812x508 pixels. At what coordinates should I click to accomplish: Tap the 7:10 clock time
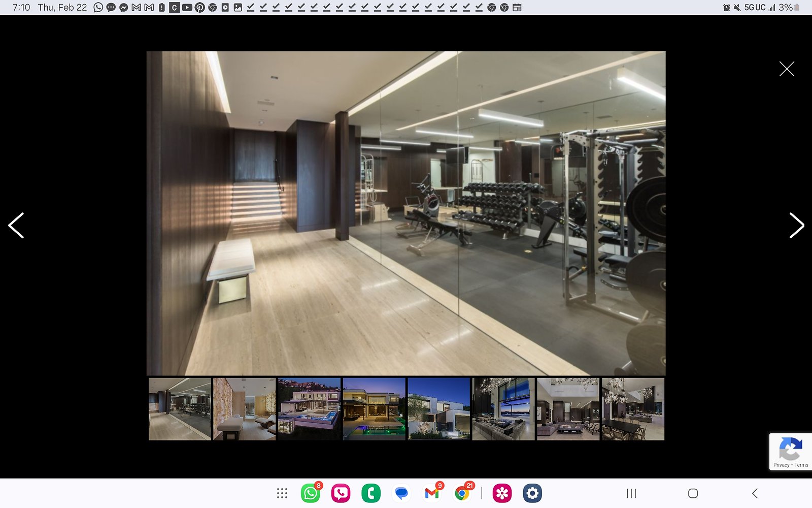(x=21, y=7)
